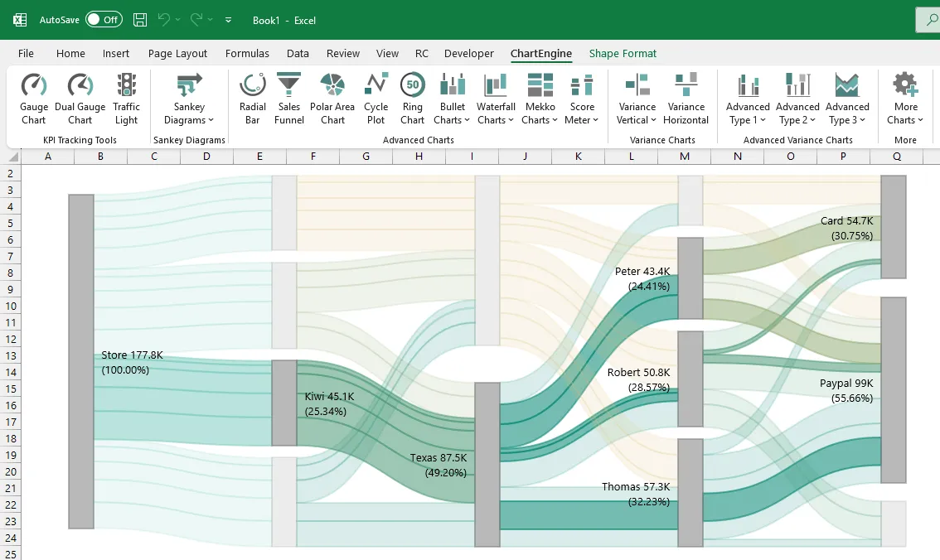Open the Developer ribbon tab

pos(468,53)
